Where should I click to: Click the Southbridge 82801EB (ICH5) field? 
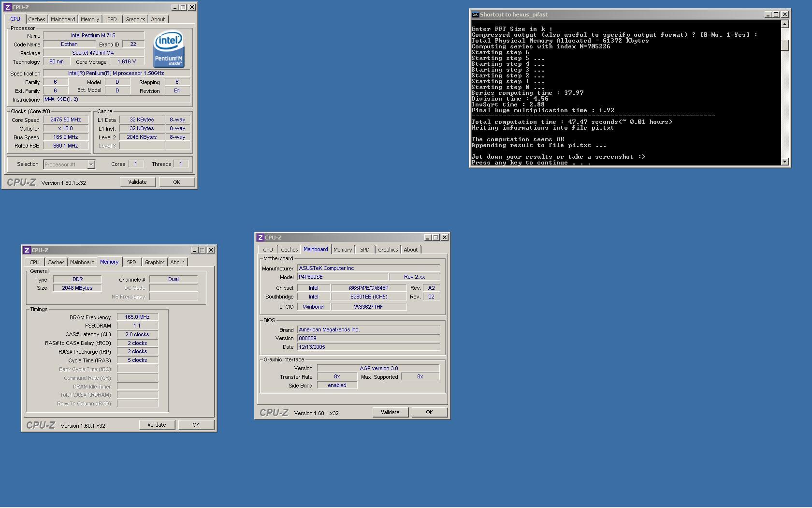coord(369,297)
